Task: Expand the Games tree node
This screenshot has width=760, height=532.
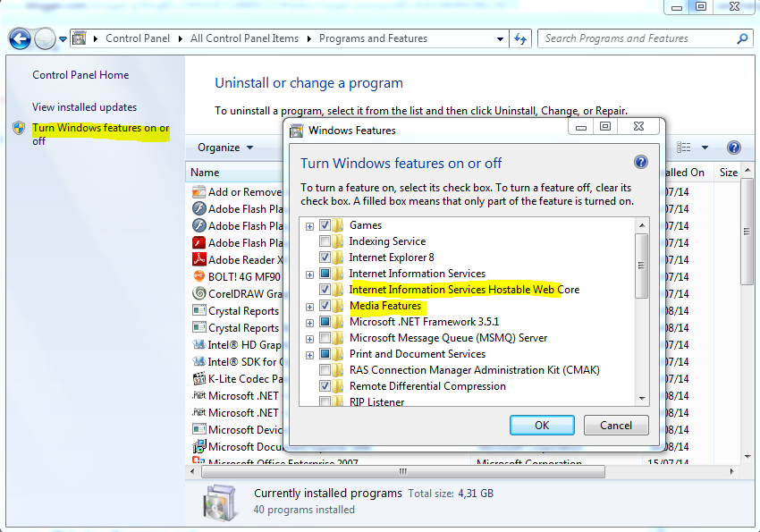Action: 309,226
